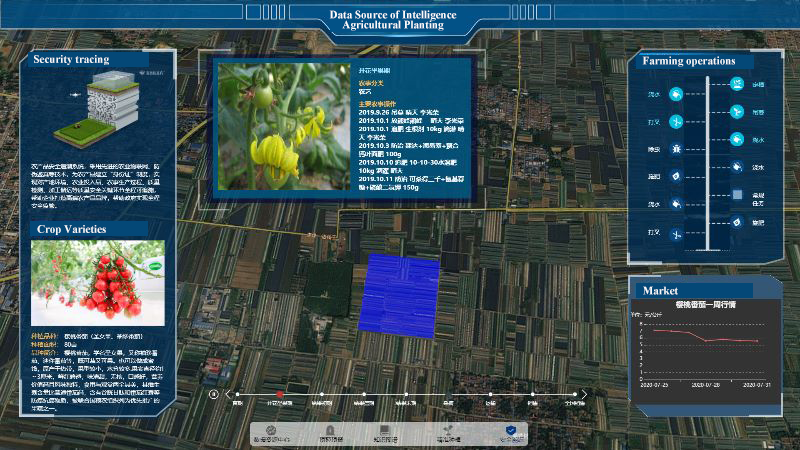Click the Crop Varieties panel title
Screen dimensions: 800x450
[x=71, y=229]
